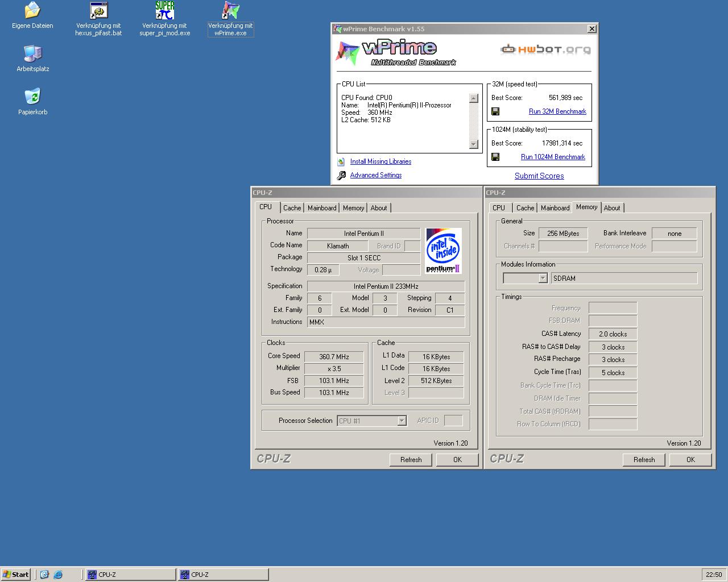
Task: Close the wPrime Benchmark window
Action: point(591,28)
